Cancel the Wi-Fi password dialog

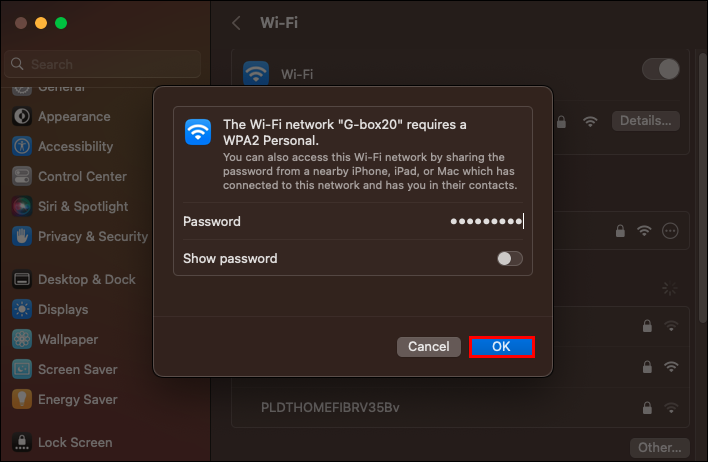[x=429, y=346]
